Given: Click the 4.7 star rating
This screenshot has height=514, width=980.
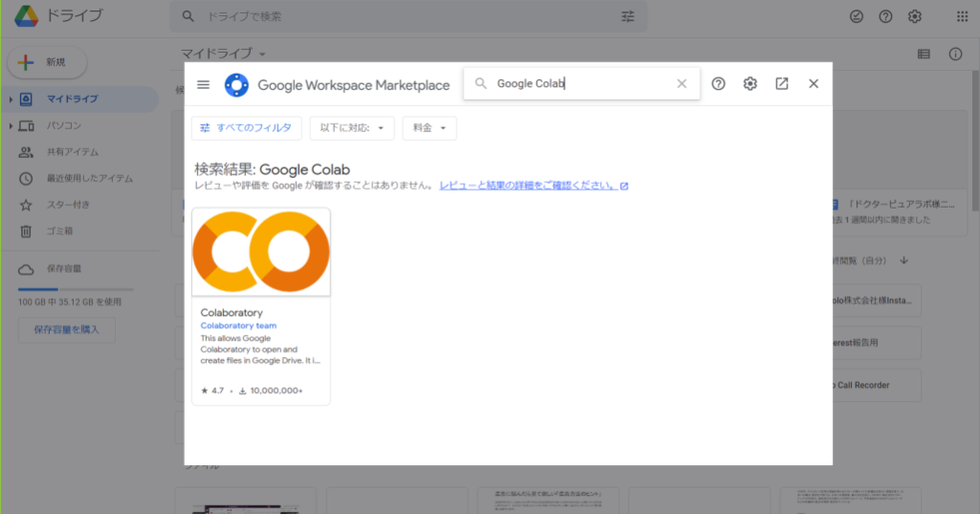Looking at the screenshot, I should (x=212, y=391).
